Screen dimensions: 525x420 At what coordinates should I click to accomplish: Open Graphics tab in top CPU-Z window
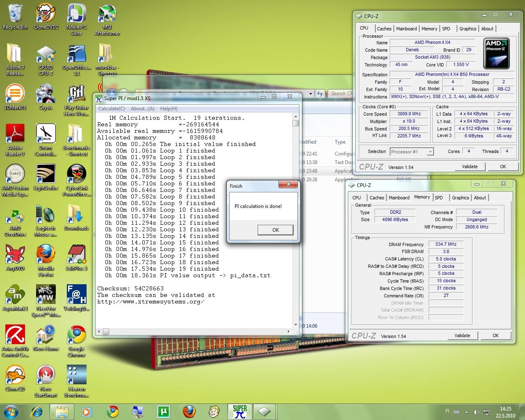468,29
